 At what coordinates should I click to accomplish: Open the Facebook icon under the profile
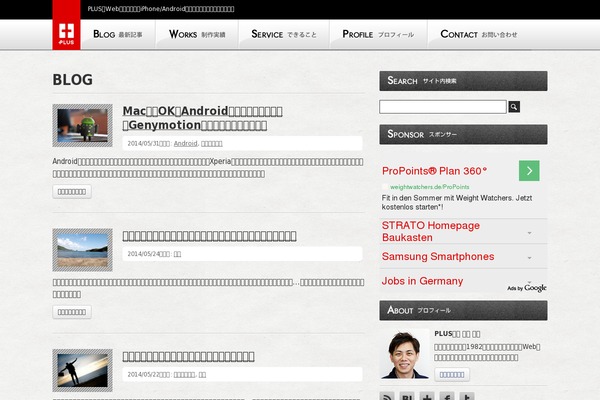pyautogui.click(x=447, y=397)
